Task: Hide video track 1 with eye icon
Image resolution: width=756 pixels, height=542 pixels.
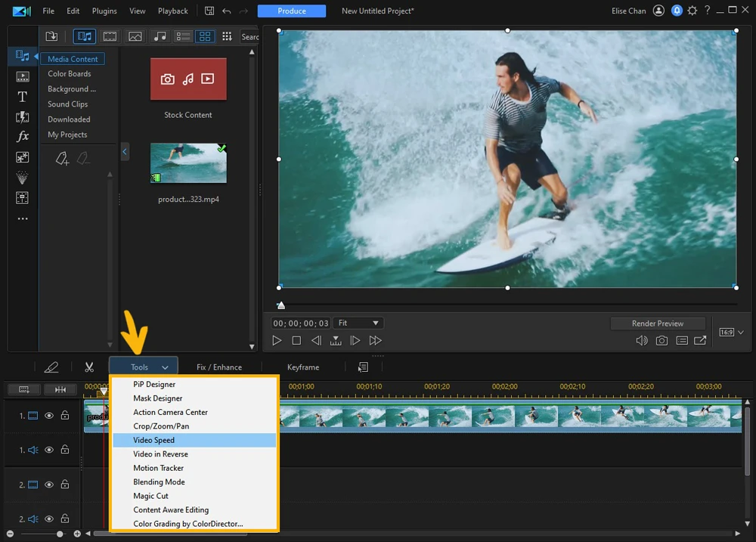Action: (49, 416)
